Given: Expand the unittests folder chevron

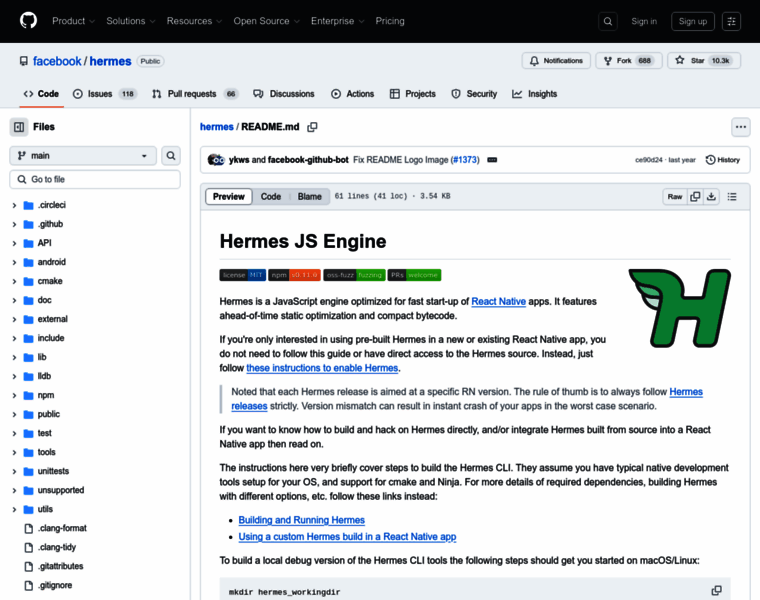Looking at the screenshot, I should coord(14,471).
